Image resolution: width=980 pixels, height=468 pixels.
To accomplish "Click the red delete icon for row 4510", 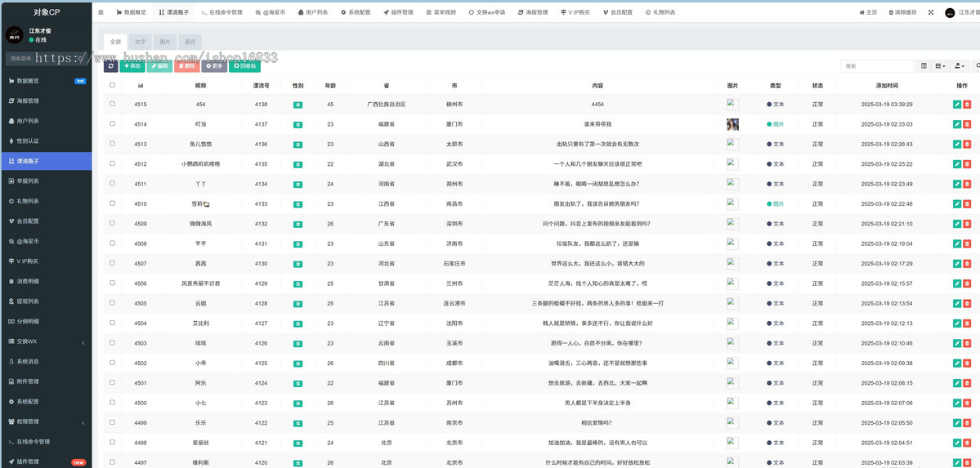I will 967,203.
